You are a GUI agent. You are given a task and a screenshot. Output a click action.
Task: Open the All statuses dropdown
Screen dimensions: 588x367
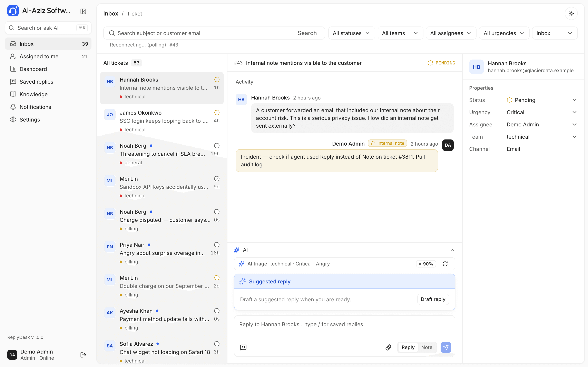pyautogui.click(x=351, y=33)
